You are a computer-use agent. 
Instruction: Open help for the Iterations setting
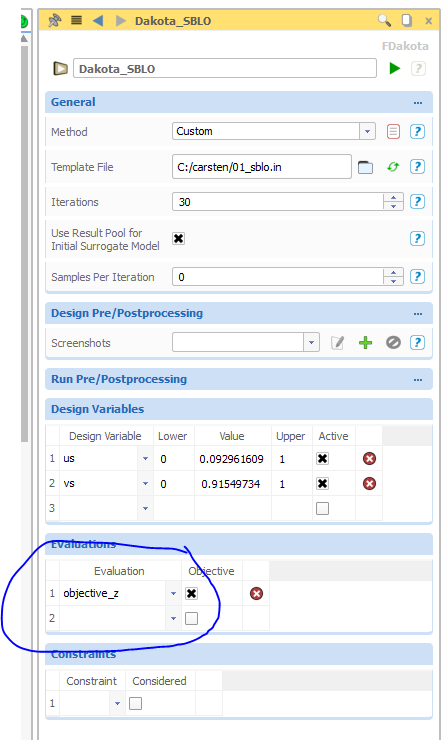click(x=417, y=202)
